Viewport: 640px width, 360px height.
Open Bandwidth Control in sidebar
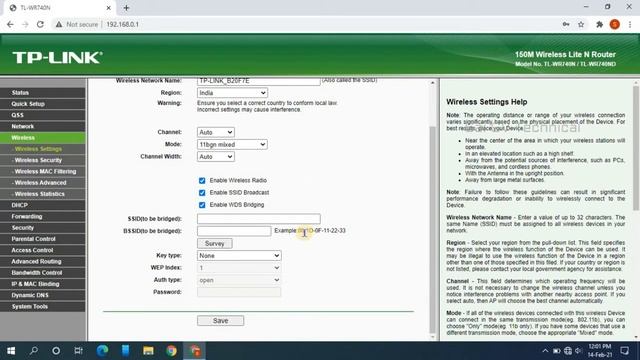tap(43, 273)
